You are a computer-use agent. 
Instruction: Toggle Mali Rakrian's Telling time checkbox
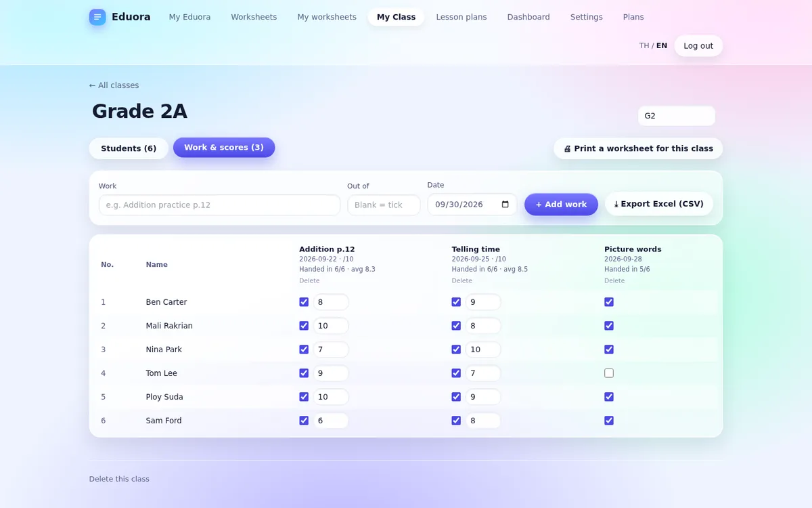[456, 326]
